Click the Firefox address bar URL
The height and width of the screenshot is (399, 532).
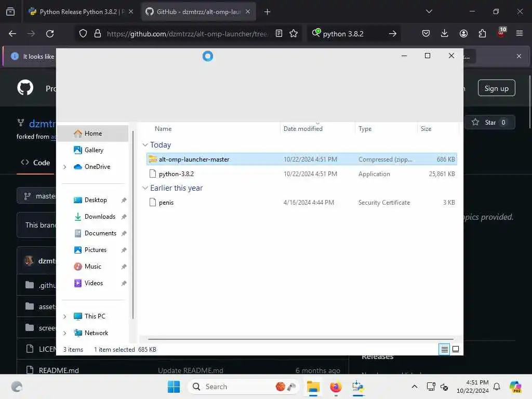(187, 34)
